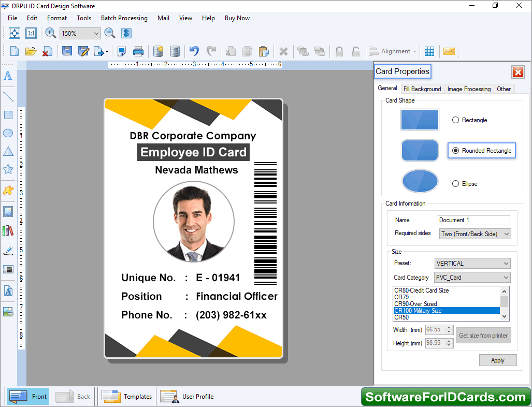Click the zoom out magnifier
The height and width of the screenshot is (407, 532).
[110, 33]
